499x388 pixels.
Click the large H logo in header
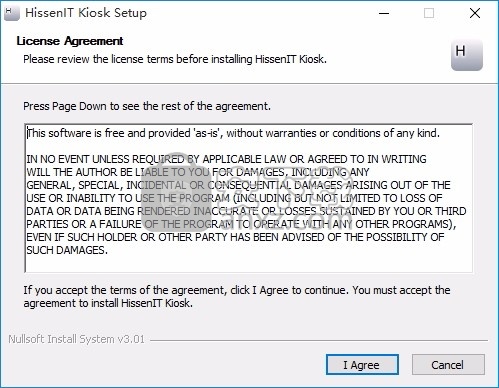click(x=467, y=55)
